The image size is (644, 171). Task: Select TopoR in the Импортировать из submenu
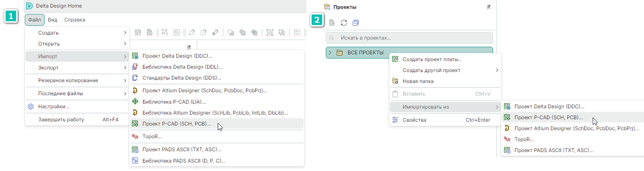[524, 139]
